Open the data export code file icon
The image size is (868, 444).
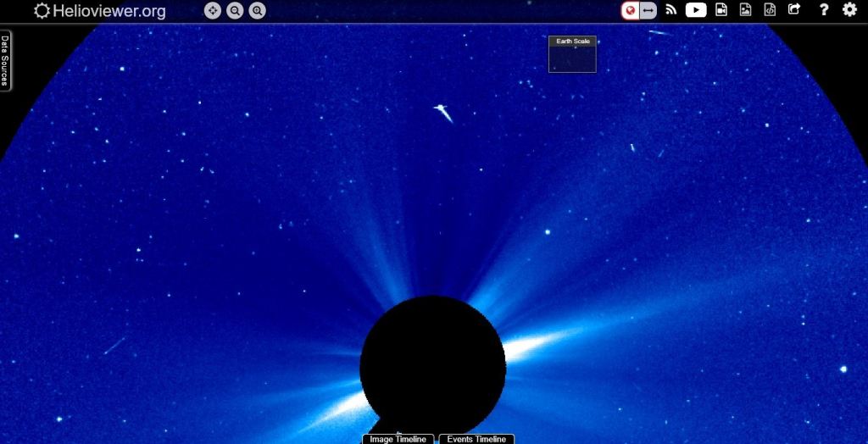pos(770,9)
